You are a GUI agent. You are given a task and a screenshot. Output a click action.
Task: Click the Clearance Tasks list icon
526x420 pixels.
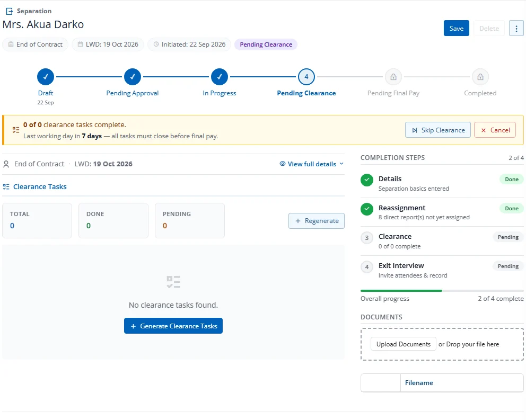6,187
